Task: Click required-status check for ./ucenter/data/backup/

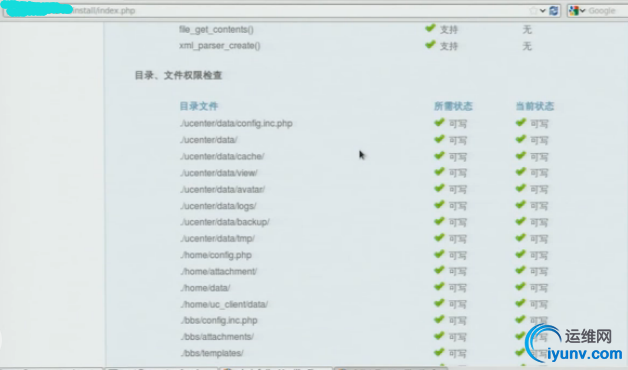Action: coord(439,221)
